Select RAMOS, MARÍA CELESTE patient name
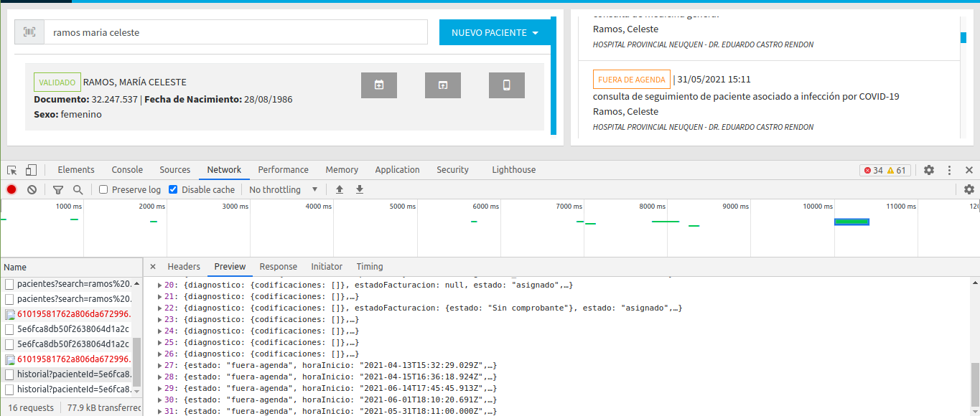 [135, 82]
